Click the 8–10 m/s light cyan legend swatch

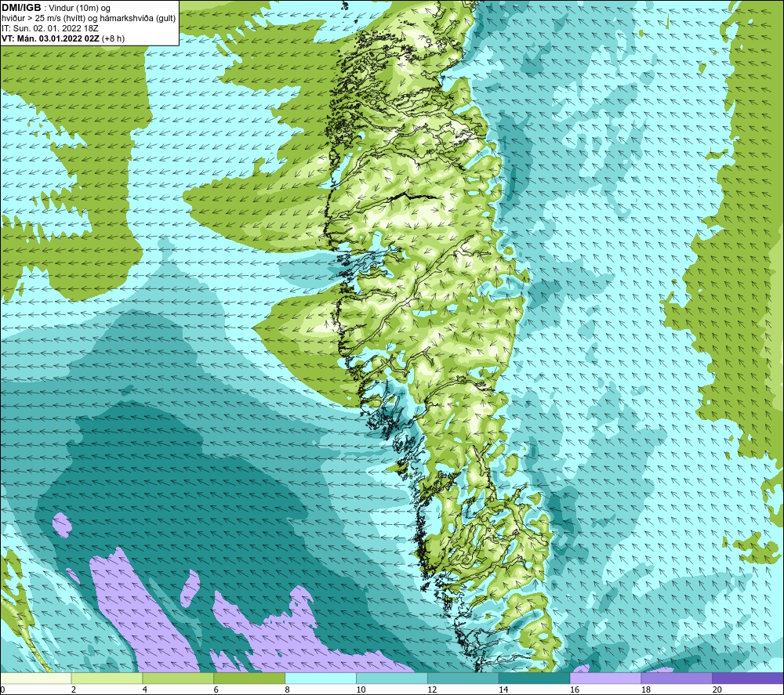click(x=321, y=679)
